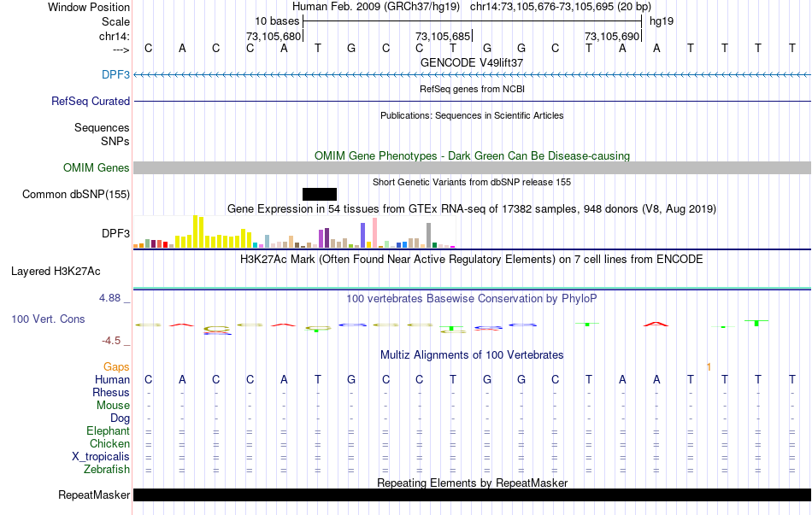This screenshot has width=812, height=515.
Task: Click the orange gap count '1'
Action: [x=709, y=367]
